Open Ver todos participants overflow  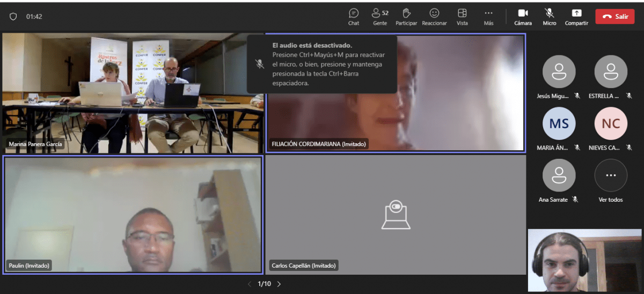[611, 175]
